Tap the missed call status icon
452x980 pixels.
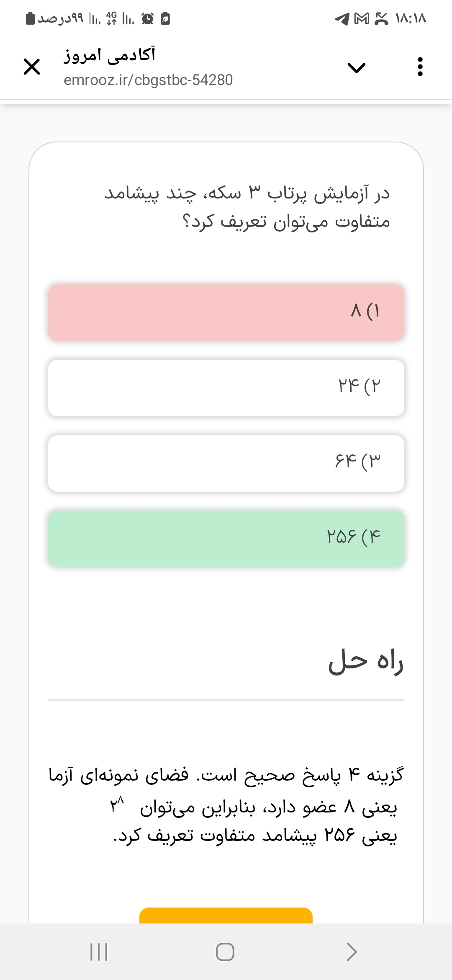click(381, 19)
